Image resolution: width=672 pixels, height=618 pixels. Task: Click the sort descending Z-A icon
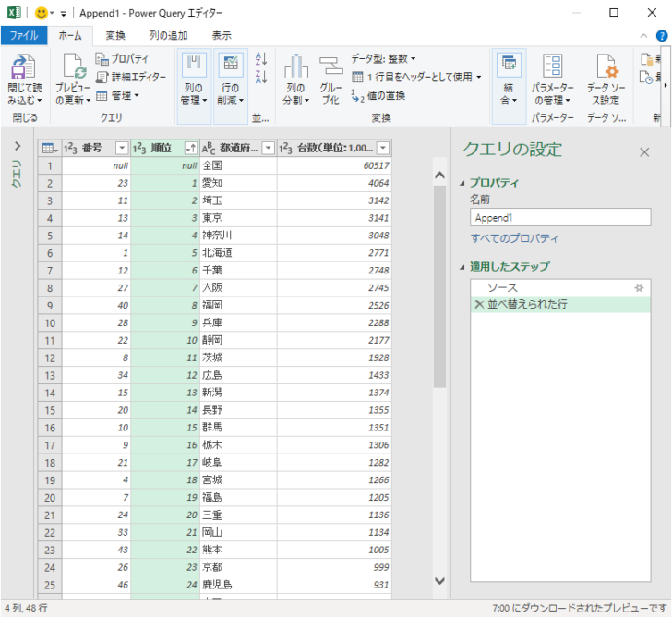[x=260, y=77]
